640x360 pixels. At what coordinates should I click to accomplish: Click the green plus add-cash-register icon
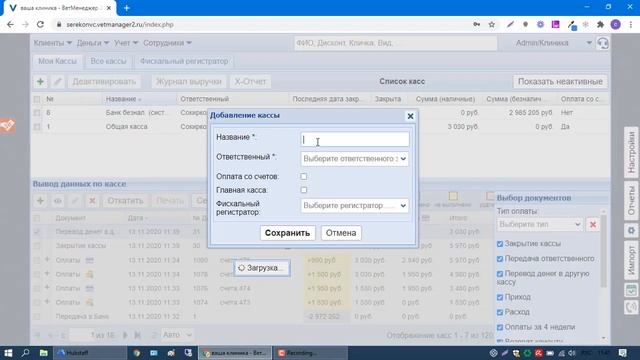click(x=40, y=82)
